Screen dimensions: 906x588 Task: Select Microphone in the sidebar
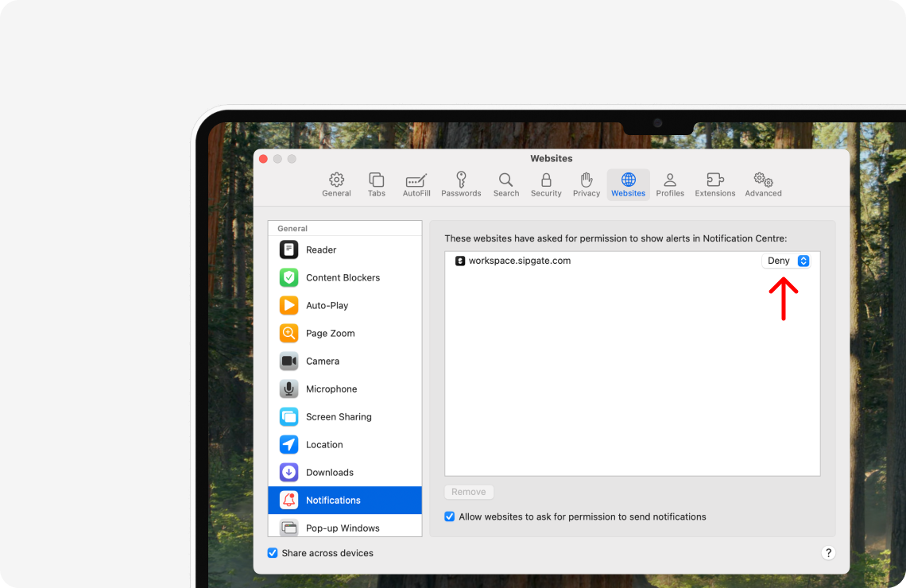coord(345,389)
